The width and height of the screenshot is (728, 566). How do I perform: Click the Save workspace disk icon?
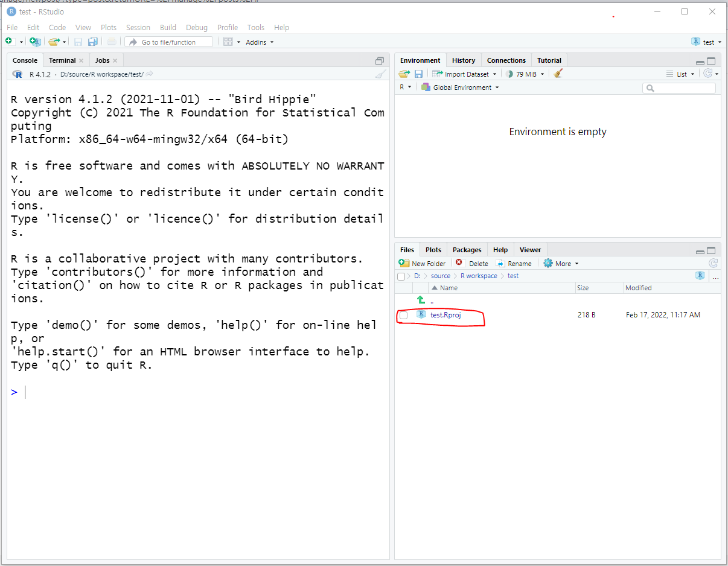coord(418,74)
